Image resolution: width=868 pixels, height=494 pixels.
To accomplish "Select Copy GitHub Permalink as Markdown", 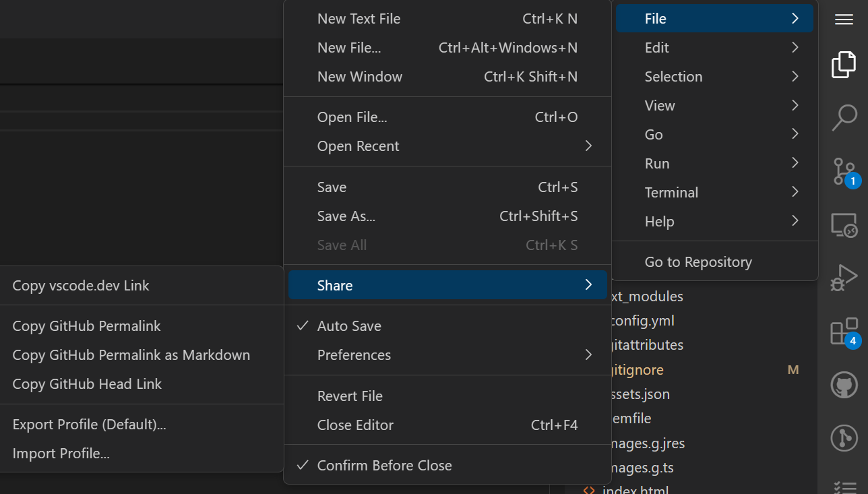I will 141,355.
